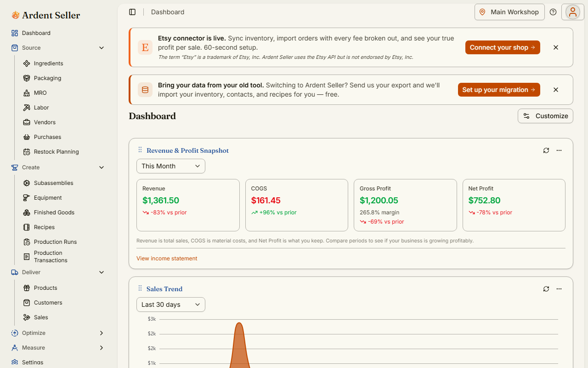Click the Etsy E banner icon

pyautogui.click(x=145, y=47)
